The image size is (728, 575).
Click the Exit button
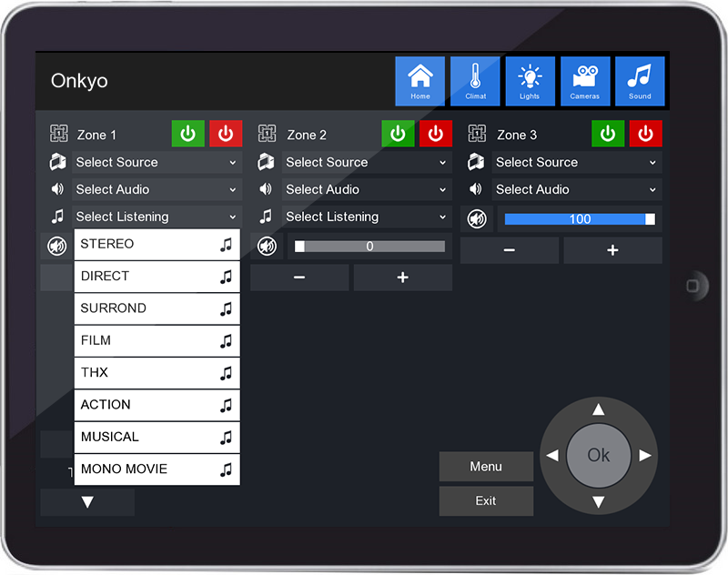[486, 501]
